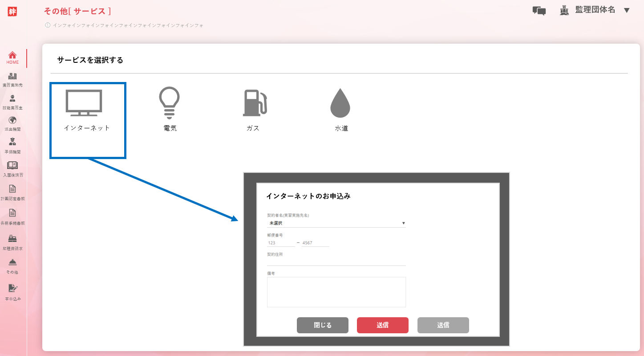The width and height of the screenshot is (644, 356).
Task: Select the インターネット monitor icon
Action: click(x=84, y=103)
